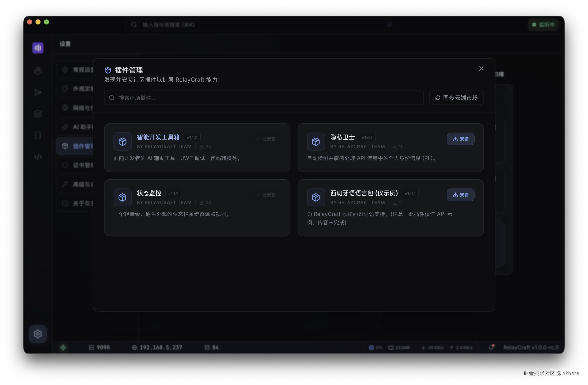Select the compass icon in the left sidebar
This screenshot has height=385, width=588.
pos(38,71)
